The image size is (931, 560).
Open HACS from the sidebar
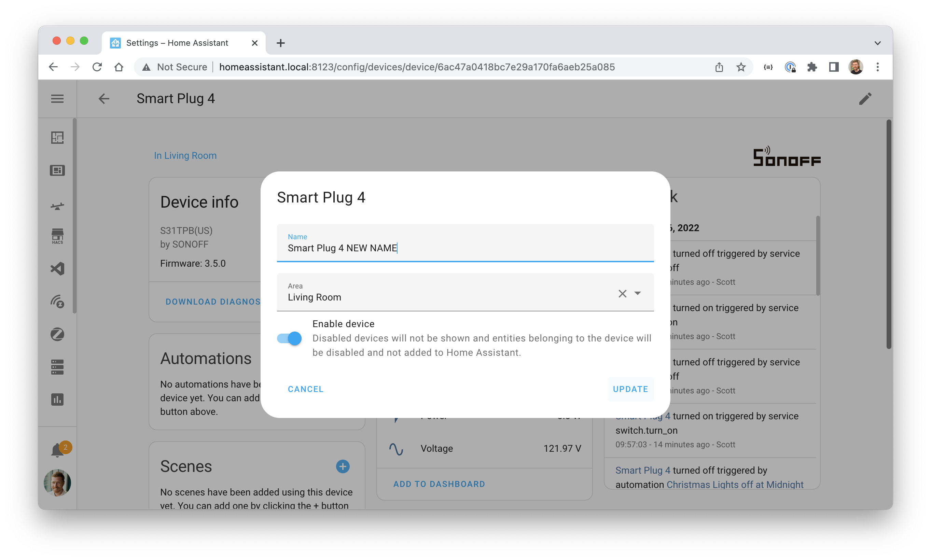(57, 236)
